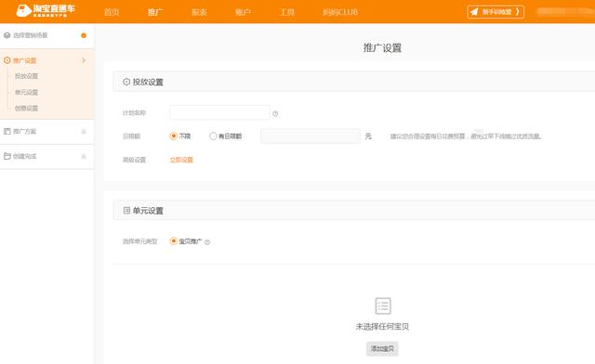Click the 立即设置 advanced settings link
The width and height of the screenshot is (595, 364).
pos(181,160)
